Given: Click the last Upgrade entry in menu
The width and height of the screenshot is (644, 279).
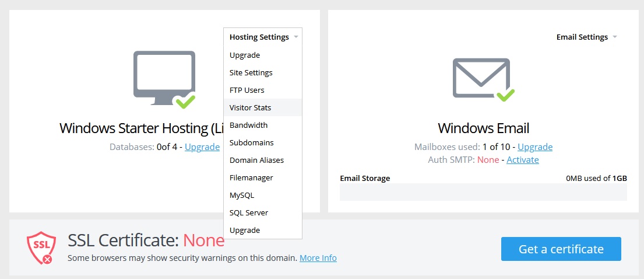Looking at the screenshot, I should point(263,230).
